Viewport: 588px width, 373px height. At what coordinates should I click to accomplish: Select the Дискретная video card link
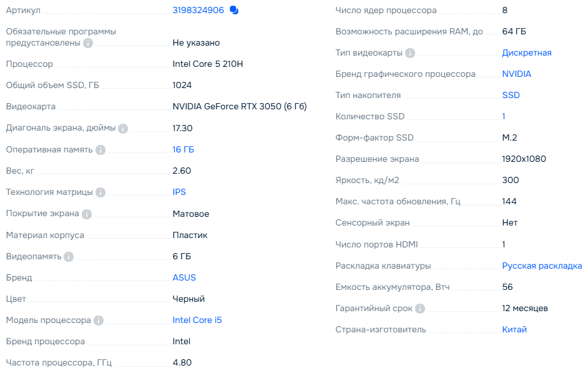(527, 52)
